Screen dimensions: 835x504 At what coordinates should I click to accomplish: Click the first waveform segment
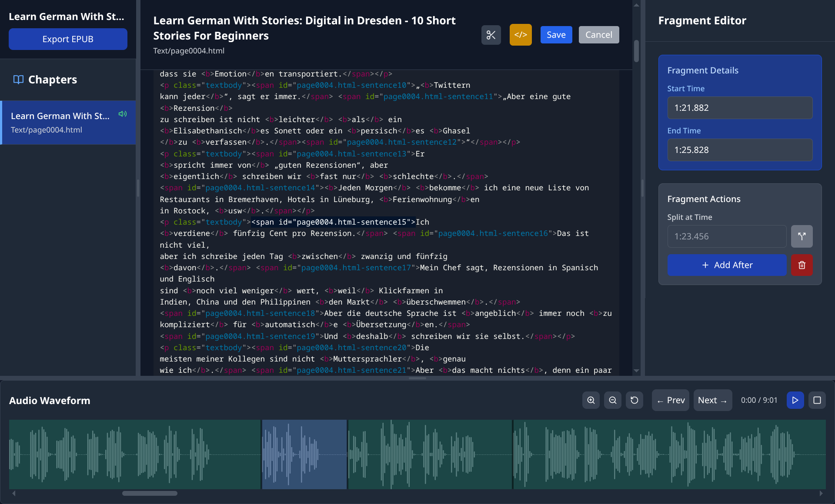[x=135, y=454]
